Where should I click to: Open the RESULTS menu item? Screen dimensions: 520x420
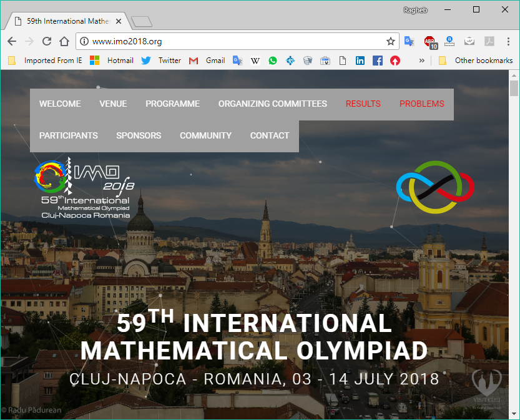[363, 104]
